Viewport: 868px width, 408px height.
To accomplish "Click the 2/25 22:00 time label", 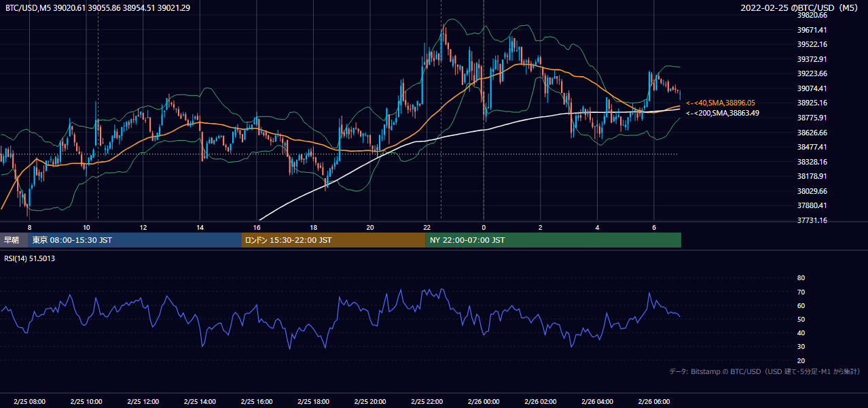I will pos(427,401).
